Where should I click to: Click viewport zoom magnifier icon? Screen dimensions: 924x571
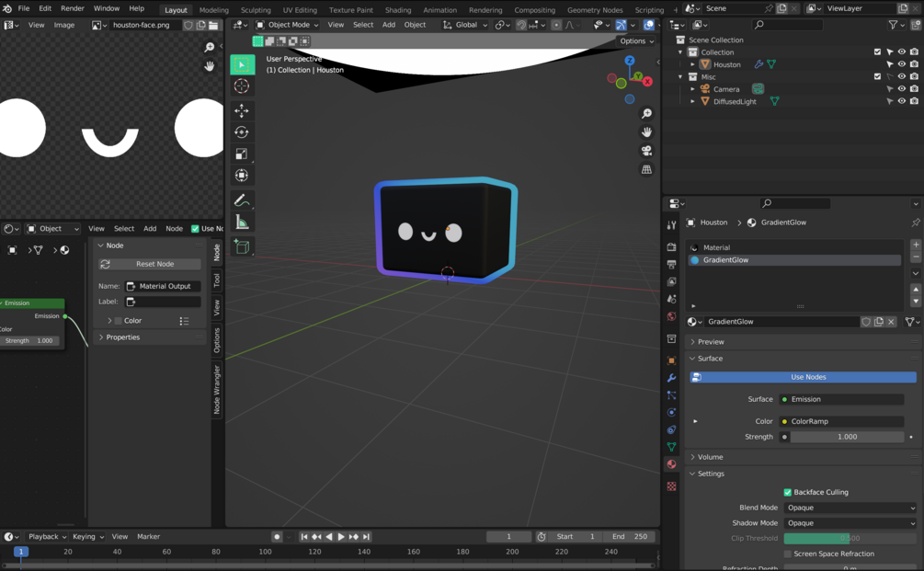point(646,113)
